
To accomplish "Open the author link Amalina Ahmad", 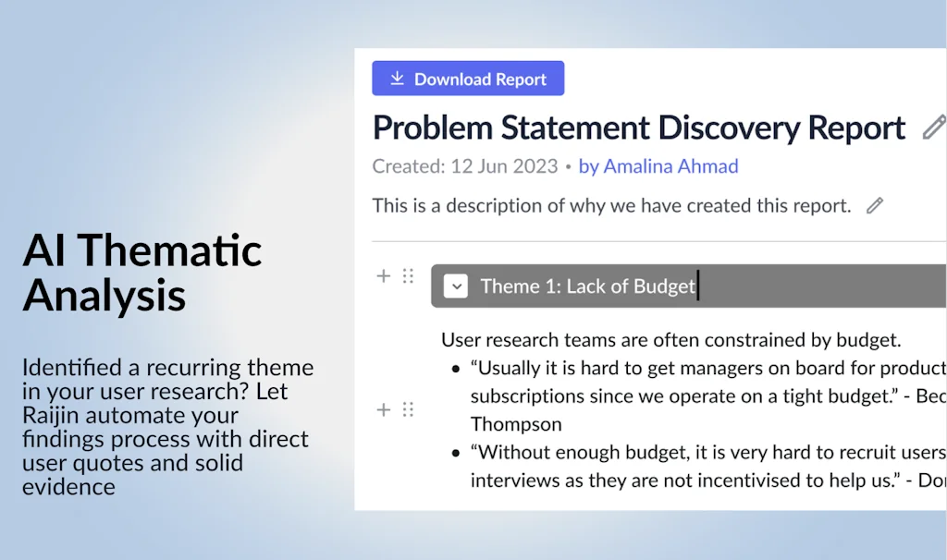I will coord(658,166).
